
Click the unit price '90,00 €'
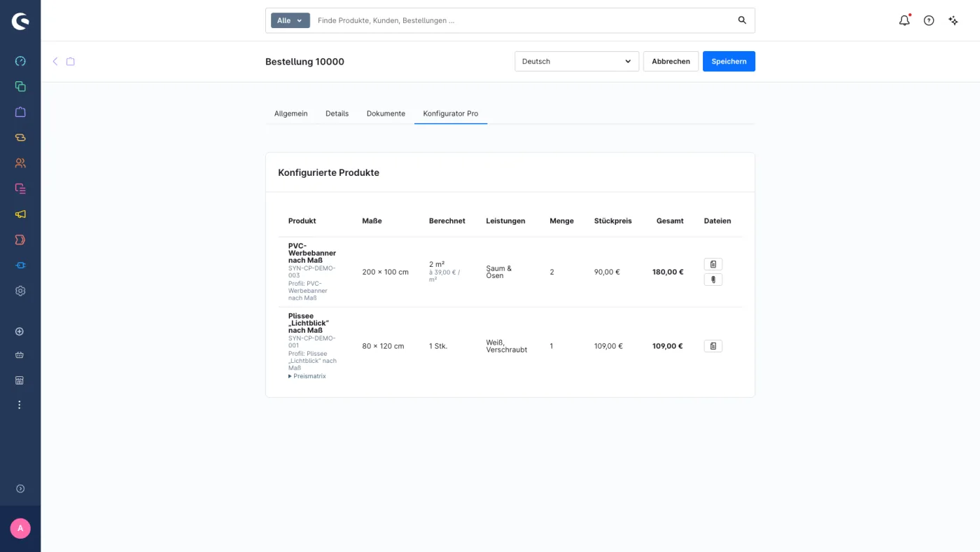tap(607, 272)
